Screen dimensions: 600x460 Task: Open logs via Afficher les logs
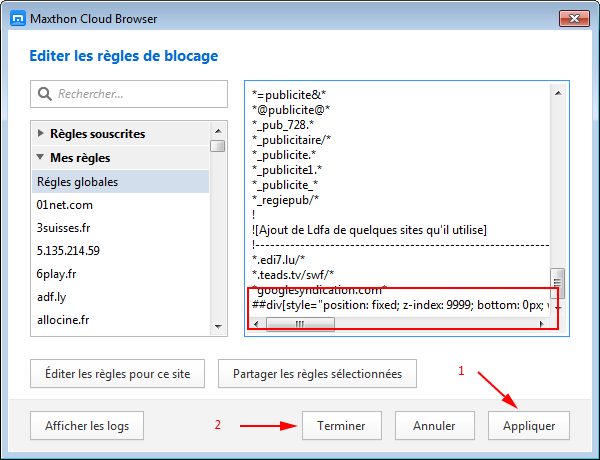point(87,426)
